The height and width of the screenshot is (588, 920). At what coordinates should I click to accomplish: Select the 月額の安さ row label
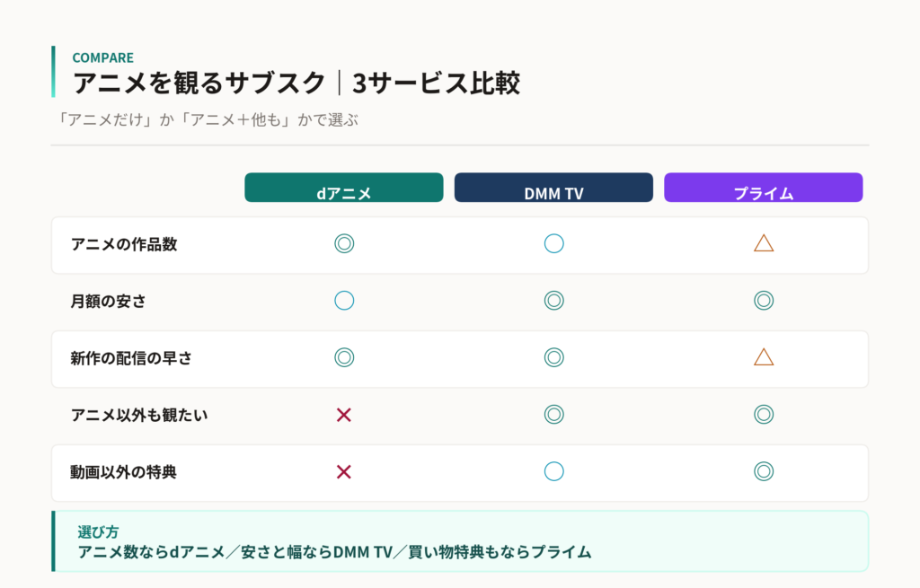(x=108, y=301)
